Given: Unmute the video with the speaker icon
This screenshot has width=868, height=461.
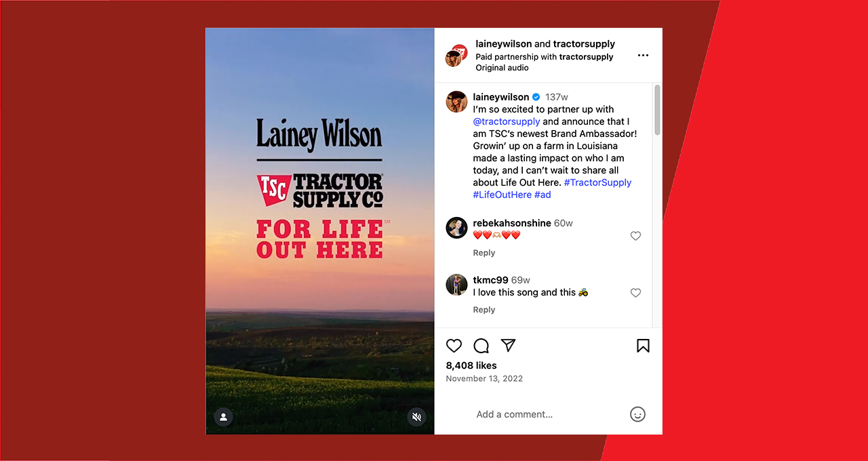Looking at the screenshot, I should click(x=416, y=417).
